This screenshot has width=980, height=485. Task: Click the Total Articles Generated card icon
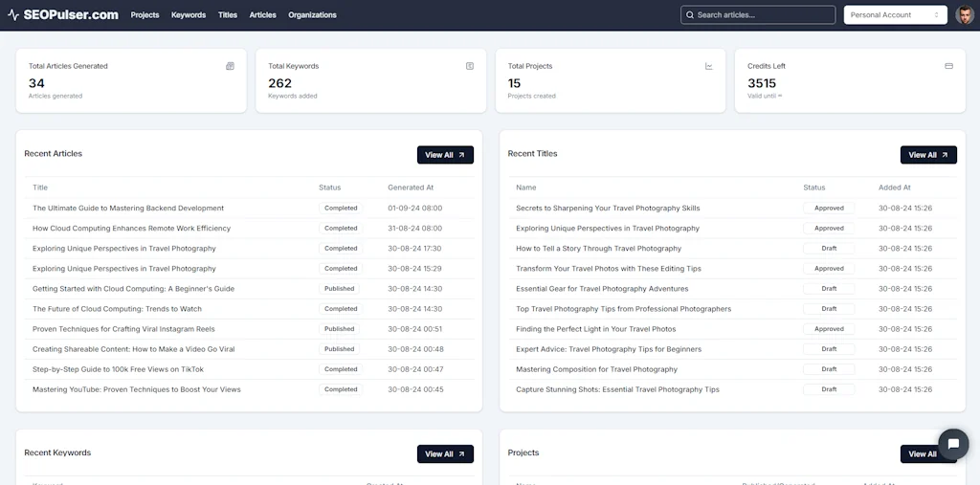point(230,66)
